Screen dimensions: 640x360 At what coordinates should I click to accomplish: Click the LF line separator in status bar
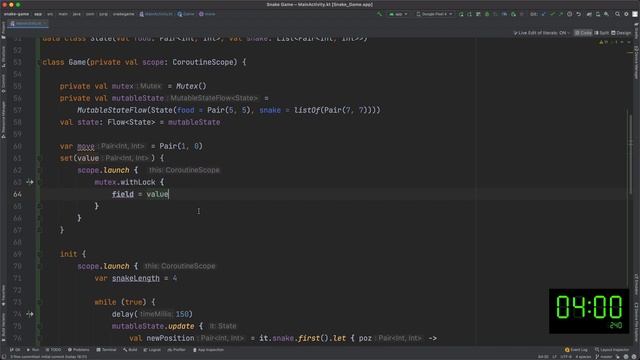coord(555,357)
